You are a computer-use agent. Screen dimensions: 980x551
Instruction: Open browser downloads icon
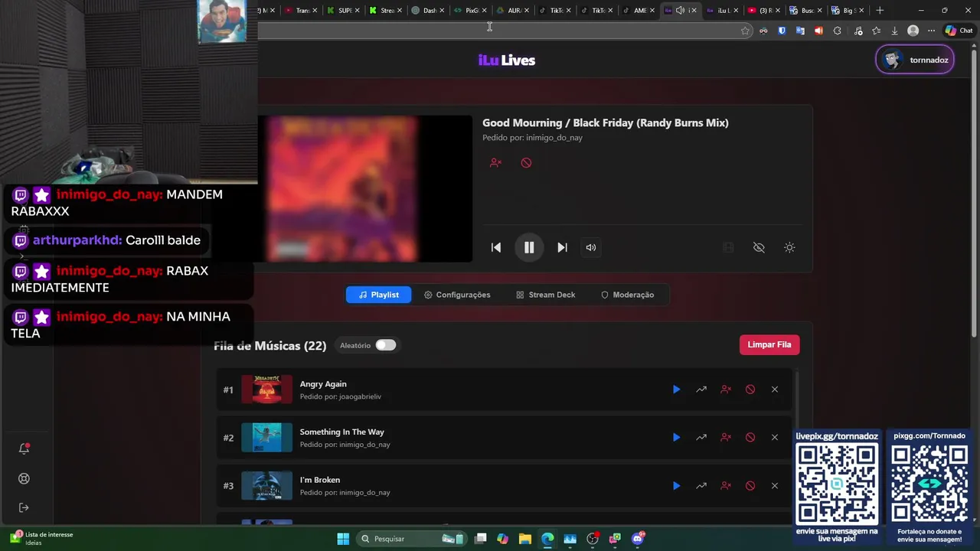click(x=894, y=31)
